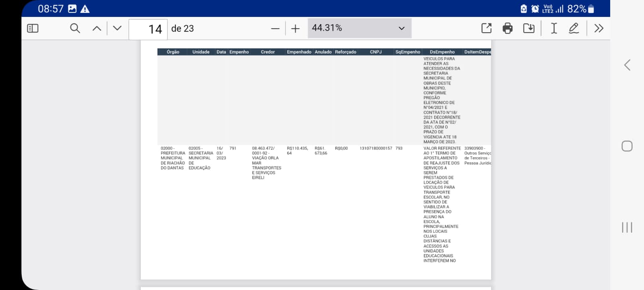
Task: Expand more tools double chevron
Action: [x=599, y=28]
